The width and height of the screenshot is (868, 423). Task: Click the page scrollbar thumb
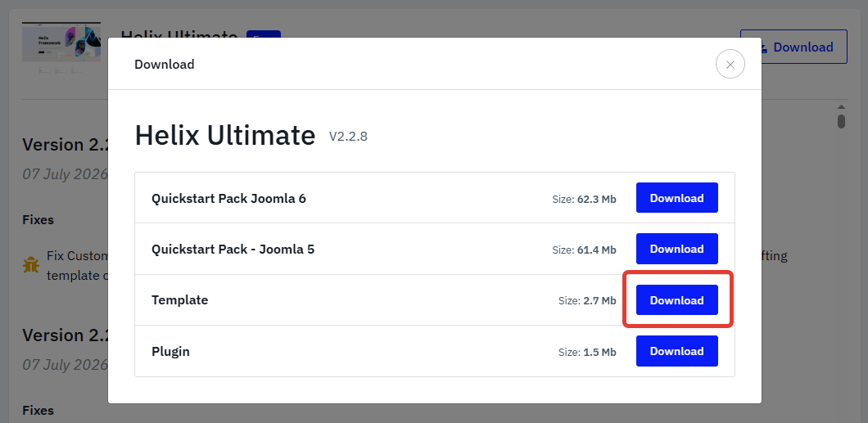pyautogui.click(x=842, y=121)
